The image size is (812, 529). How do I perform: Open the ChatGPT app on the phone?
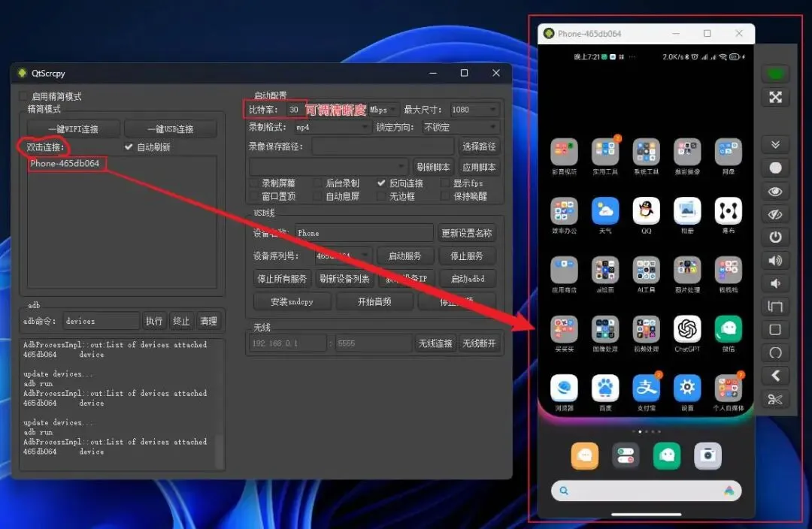point(687,328)
